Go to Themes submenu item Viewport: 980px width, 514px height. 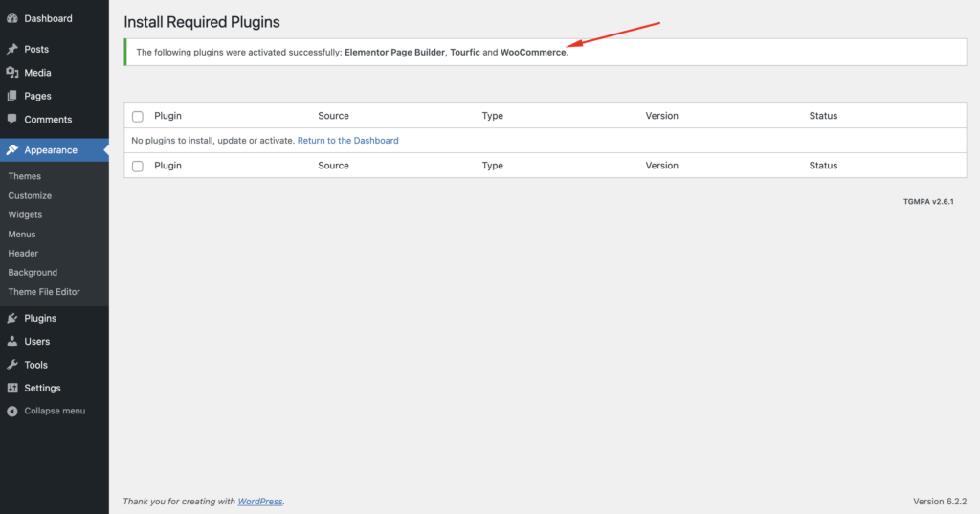pyautogui.click(x=24, y=176)
